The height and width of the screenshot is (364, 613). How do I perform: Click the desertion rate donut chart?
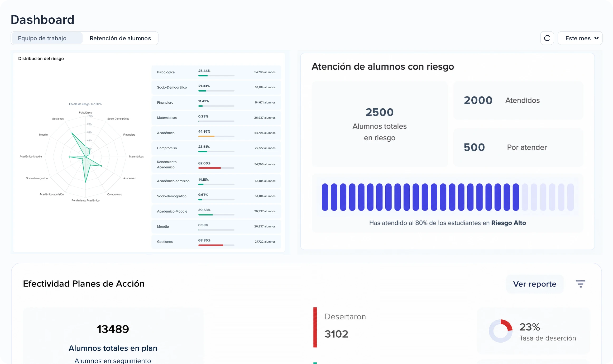tap(500, 331)
